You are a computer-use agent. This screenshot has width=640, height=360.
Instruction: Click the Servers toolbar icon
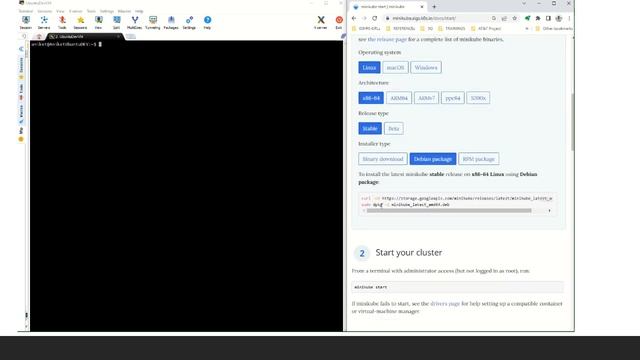point(44,22)
